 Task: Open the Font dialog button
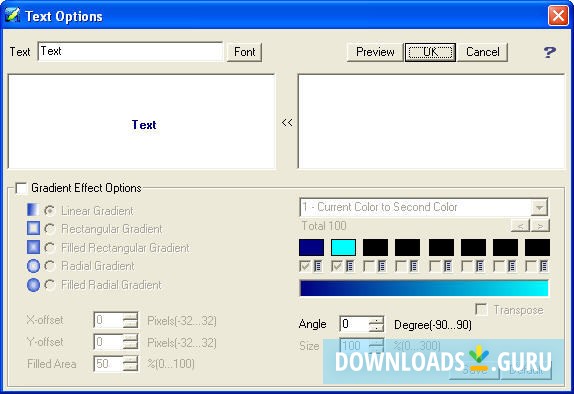(244, 52)
